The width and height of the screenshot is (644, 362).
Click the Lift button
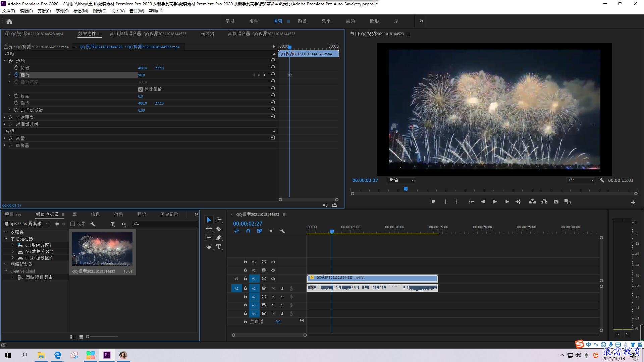532,202
